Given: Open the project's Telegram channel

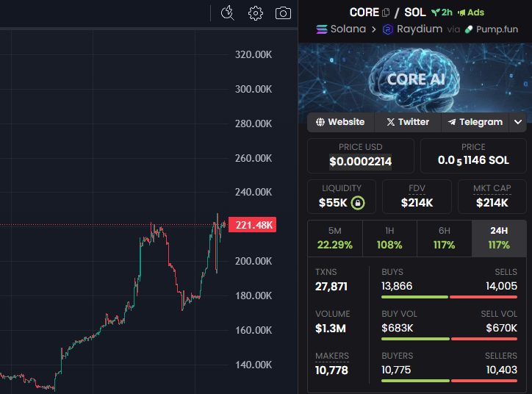Looking at the screenshot, I should (475, 122).
